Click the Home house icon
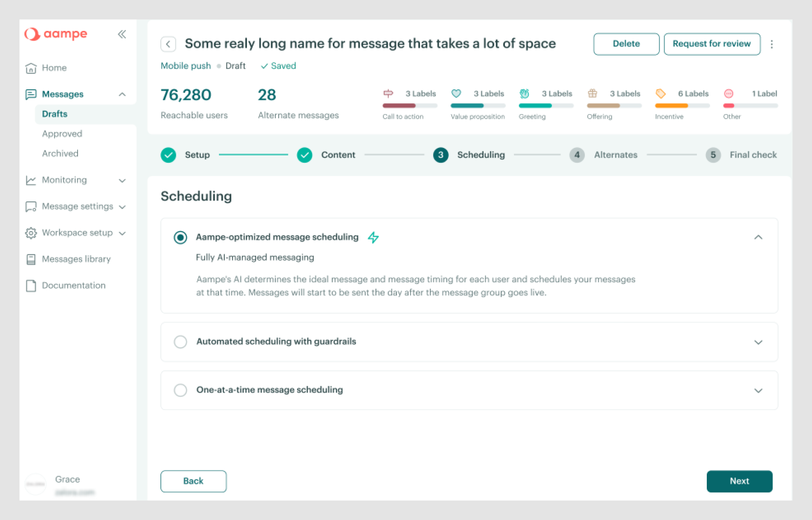 pyautogui.click(x=31, y=68)
